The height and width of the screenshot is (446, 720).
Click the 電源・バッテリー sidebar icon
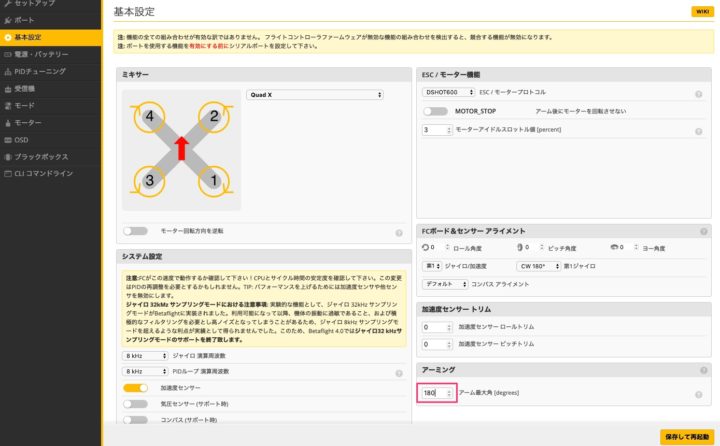tap(8, 54)
